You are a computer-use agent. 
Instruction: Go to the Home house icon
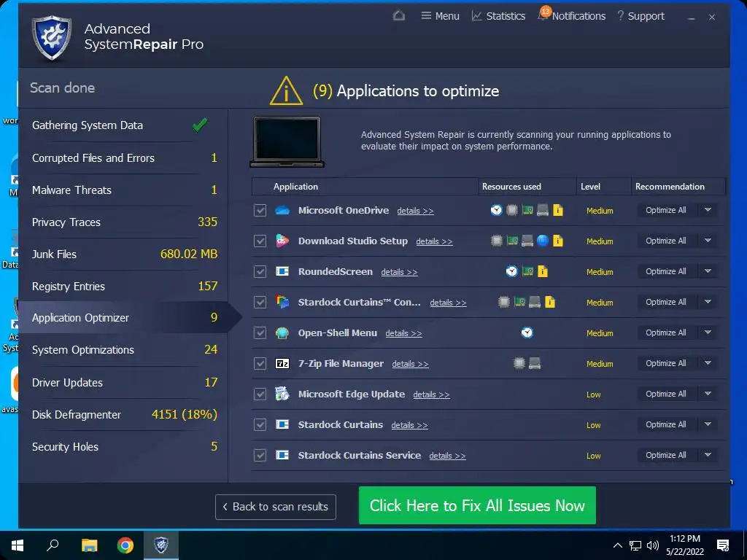[x=399, y=16]
